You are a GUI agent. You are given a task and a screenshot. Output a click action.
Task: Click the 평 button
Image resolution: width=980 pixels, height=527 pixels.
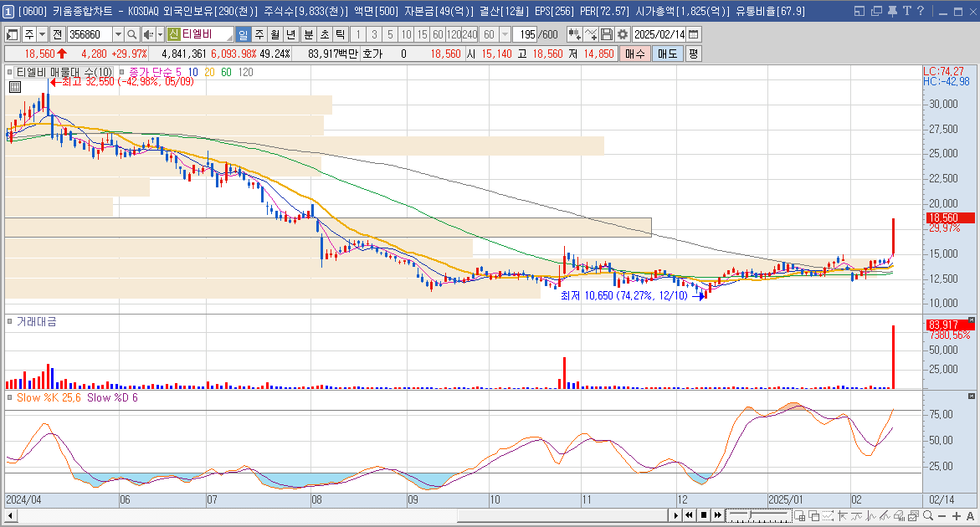click(693, 54)
